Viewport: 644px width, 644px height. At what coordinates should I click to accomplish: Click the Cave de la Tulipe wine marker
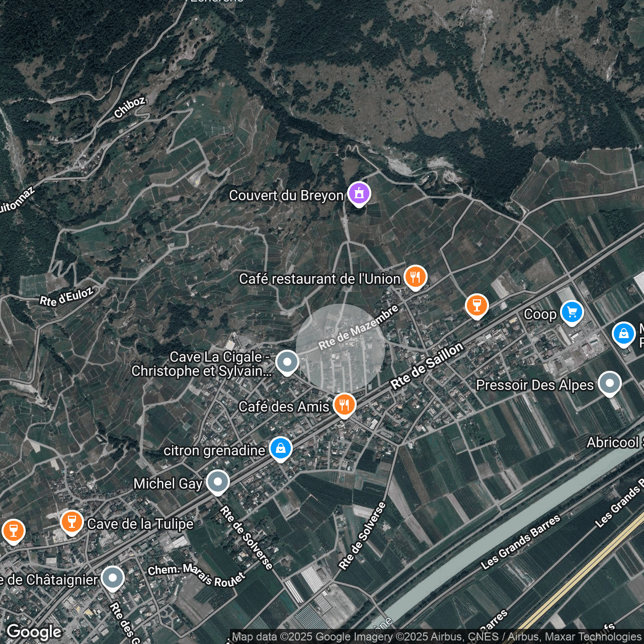click(x=72, y=522)
